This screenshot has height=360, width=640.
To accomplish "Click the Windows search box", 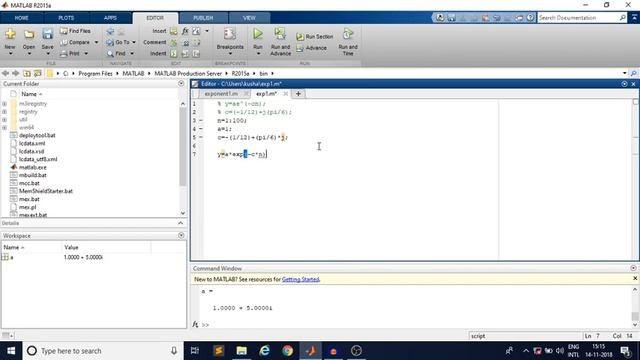I will pyautogui.click(x=102, y=351).
